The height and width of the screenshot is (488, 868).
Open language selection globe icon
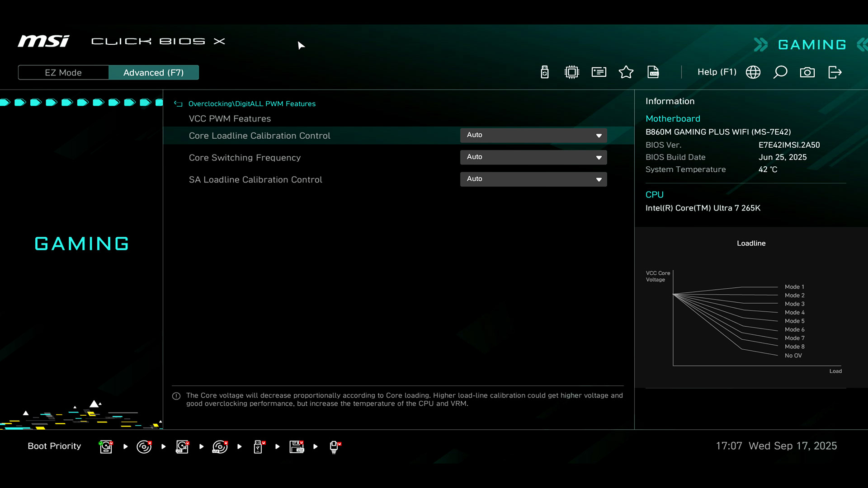[x=753, y=72]
